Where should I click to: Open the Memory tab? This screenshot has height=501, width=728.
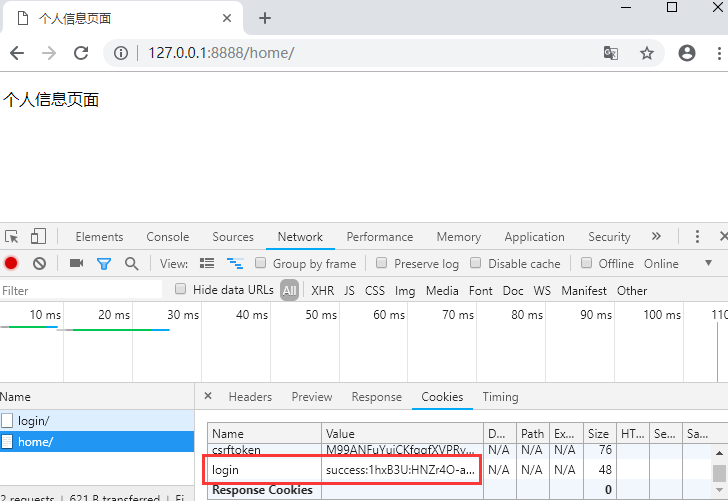[x=459, y=237]
